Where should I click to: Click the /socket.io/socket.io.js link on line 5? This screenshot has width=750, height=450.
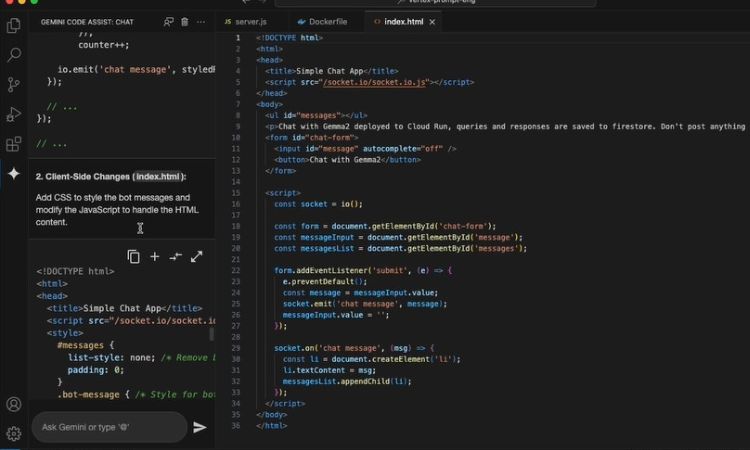coord(374,82)
